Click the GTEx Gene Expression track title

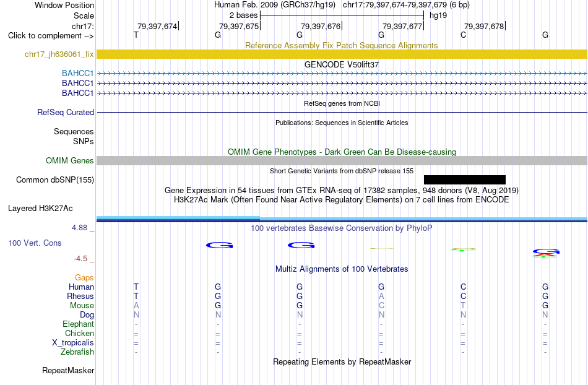point(342,190)
